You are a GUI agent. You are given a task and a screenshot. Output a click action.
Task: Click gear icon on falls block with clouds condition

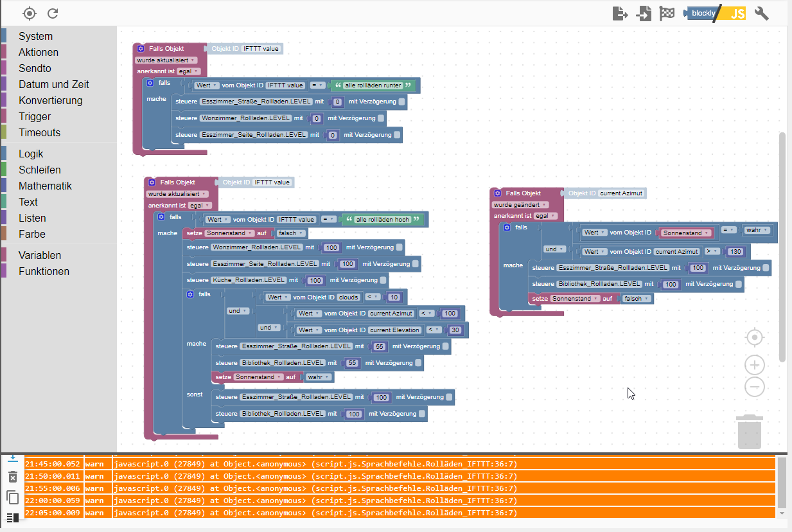(x=190, y=294)
